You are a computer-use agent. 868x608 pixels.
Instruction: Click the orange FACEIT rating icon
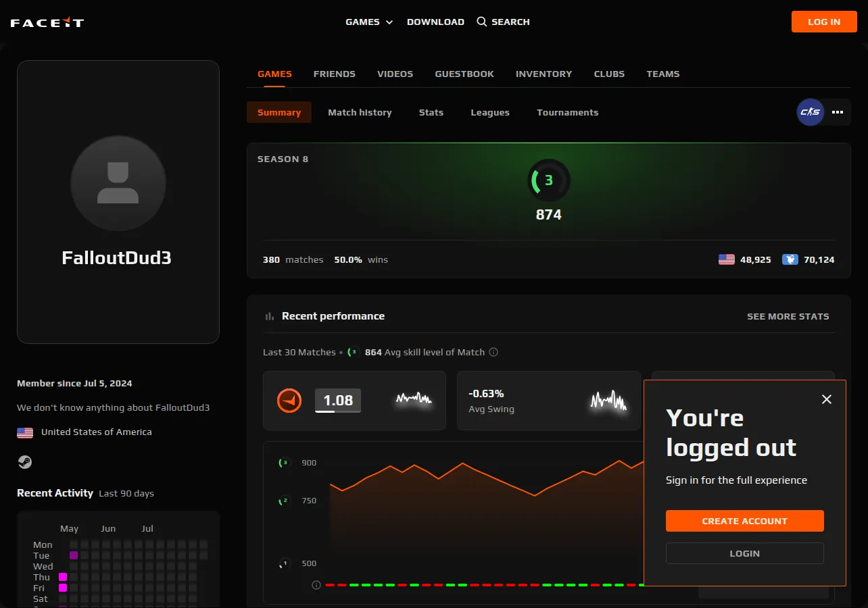pyautogui.click(x=289, y=401)
